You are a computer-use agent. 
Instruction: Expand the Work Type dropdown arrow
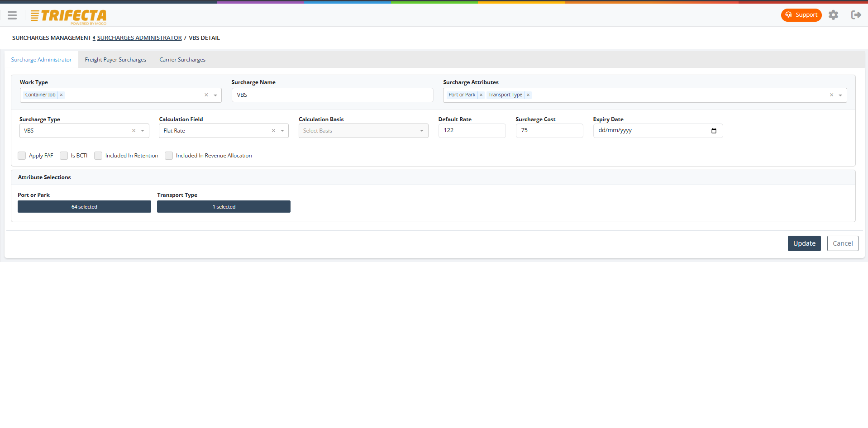pyautogui.click(x=215, y=95)
